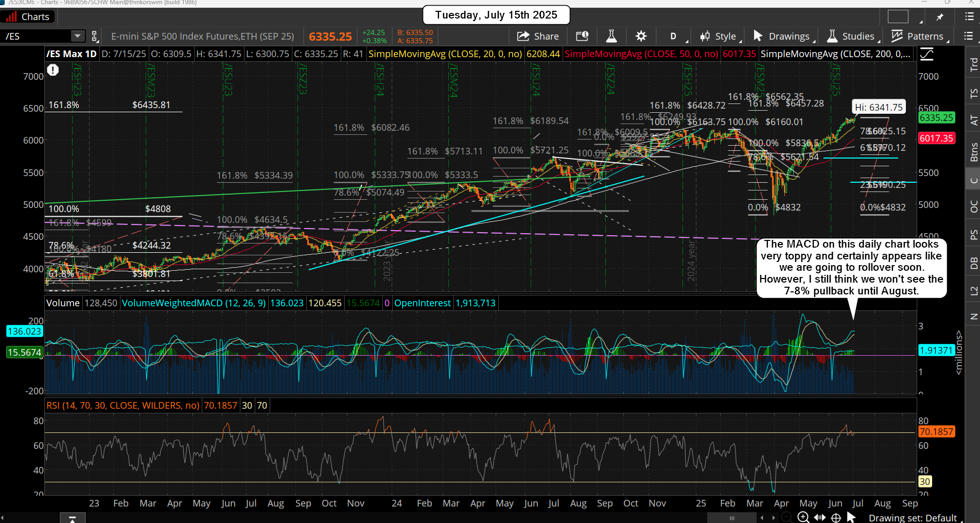Open the toolbar list menu beside Patterns
980x523 pixels.
coord(968,36)
